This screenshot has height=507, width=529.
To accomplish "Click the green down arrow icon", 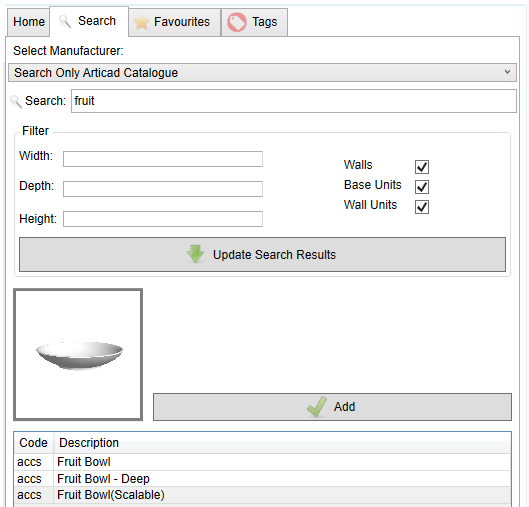I will point(195,254).
